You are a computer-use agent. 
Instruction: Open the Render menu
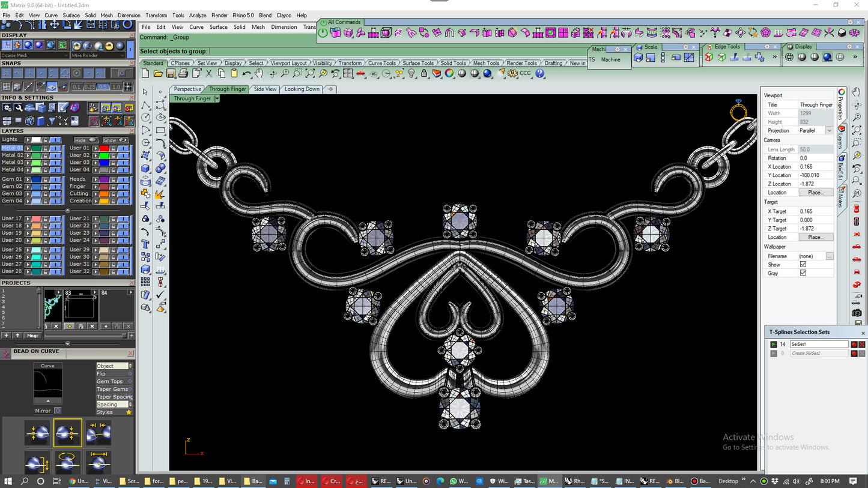[219, 15]
